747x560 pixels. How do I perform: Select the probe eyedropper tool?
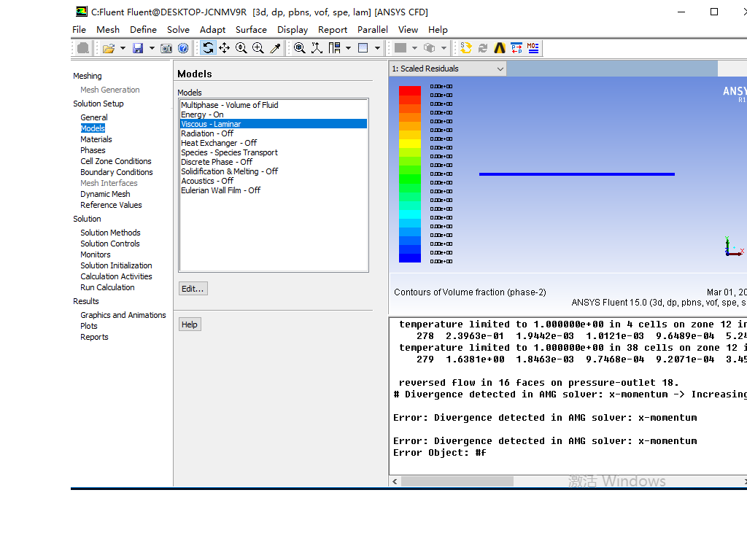coord(275,48)
